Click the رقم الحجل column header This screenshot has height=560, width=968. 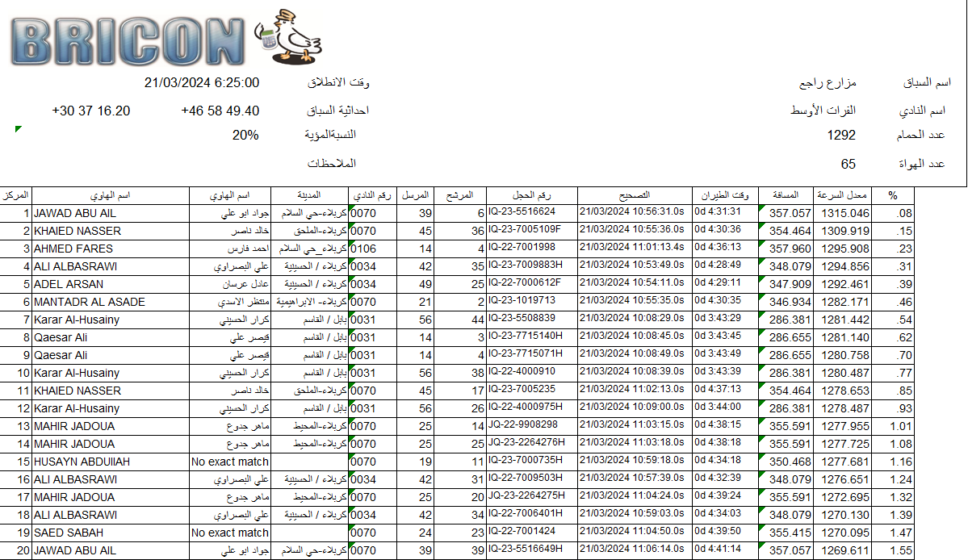pyautogui.click(x=531, y=195)
